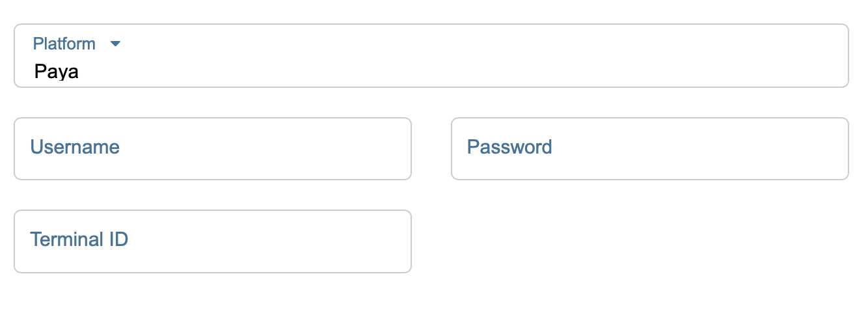
Task: Click the Platform label text
Action: click(64, 44)
